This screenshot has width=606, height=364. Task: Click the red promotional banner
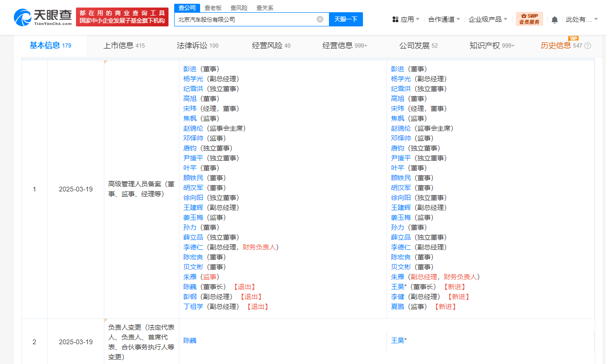tap(122, 17)
